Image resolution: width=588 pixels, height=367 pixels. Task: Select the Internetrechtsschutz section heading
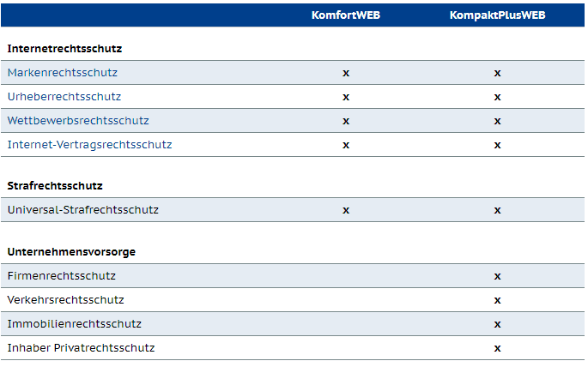(64, 49)
